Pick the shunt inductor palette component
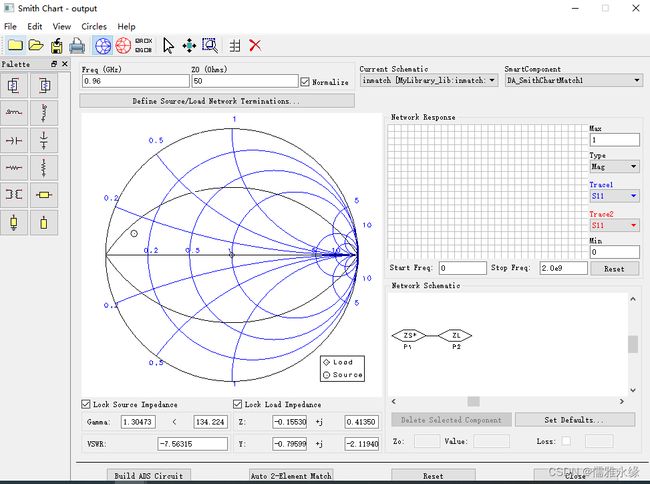Image resolution: width=650 pixels, height=484 pixels. (x=44, y=113)
